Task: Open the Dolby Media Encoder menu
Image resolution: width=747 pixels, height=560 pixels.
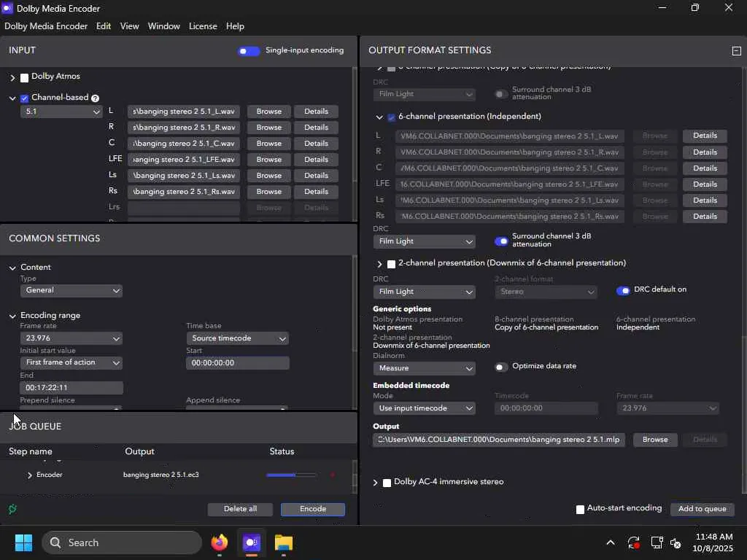Action: click(46, 26)
